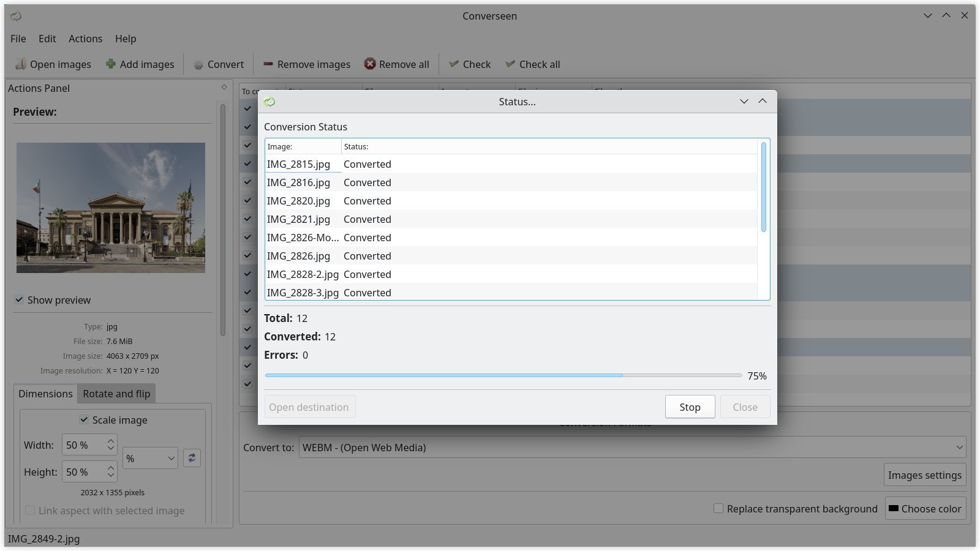Open the Images settings dialog
This screenshot has height=551, width=980.
(925, 474)
